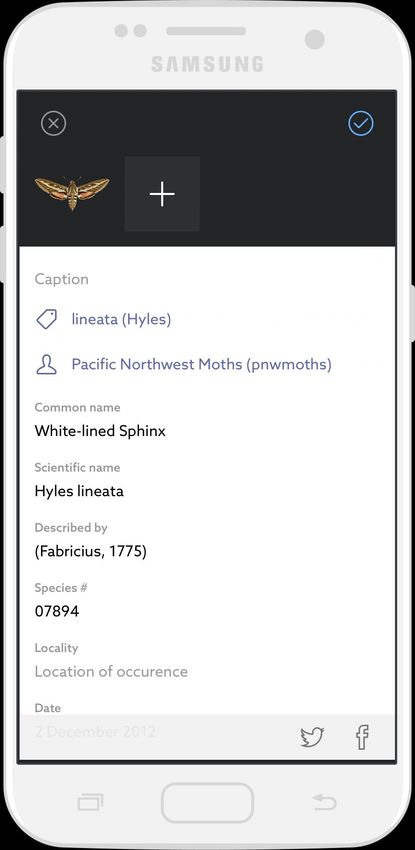Screen dimensions: 415x850
Task: Tap the tag icon beside lineata
Action: click(x=47, y=320)
